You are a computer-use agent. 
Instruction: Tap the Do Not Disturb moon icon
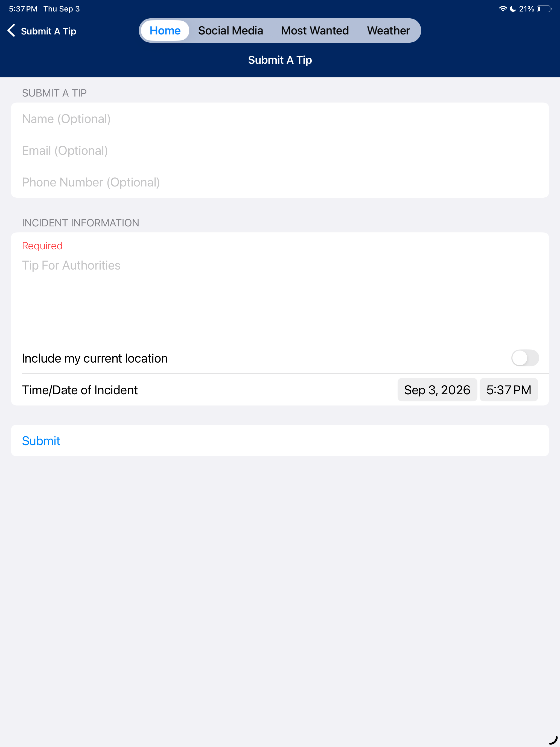click(513, 9)
